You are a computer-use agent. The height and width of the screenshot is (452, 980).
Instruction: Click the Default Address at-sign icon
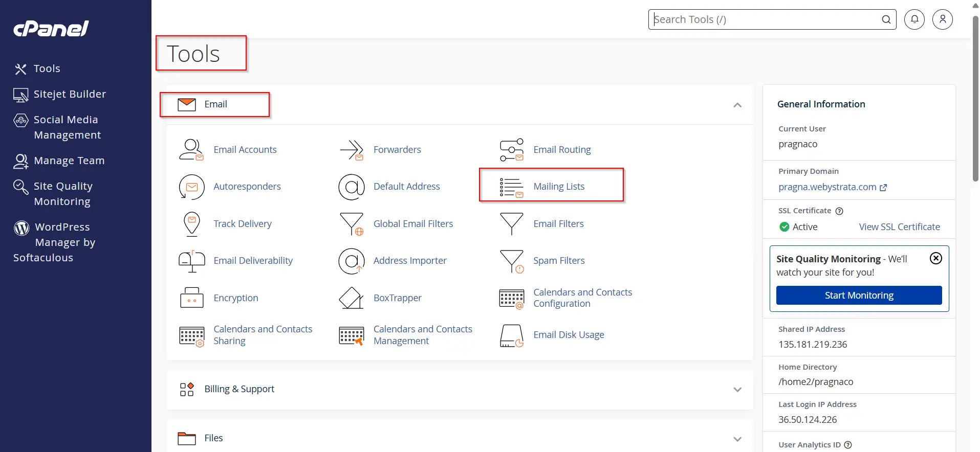[x=352, y=187]
